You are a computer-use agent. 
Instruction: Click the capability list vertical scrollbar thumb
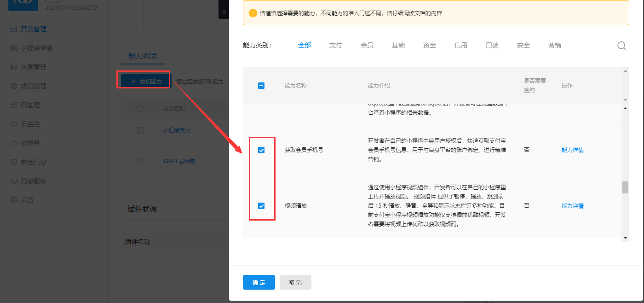(625, 187)
